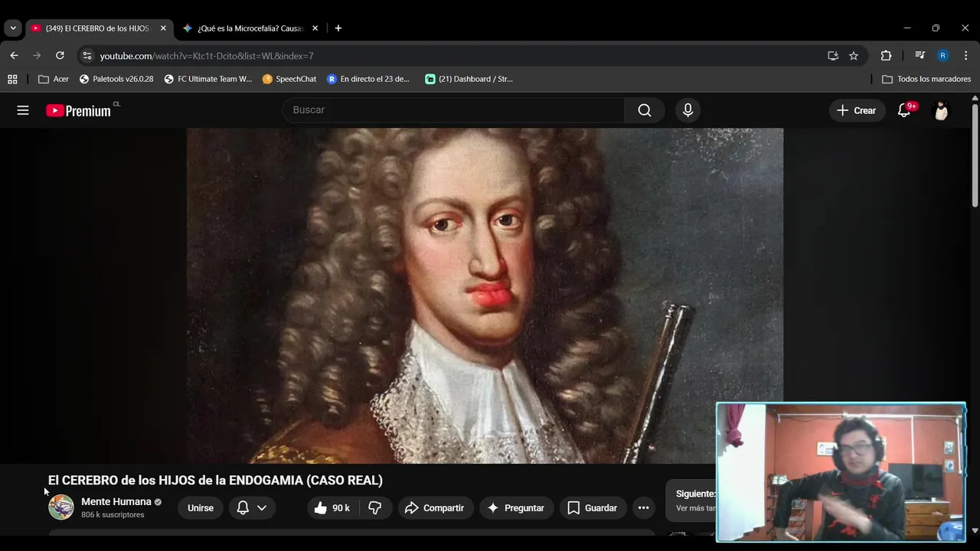Open (21) Dashboard / Str... bookmark

pos(469,79)
